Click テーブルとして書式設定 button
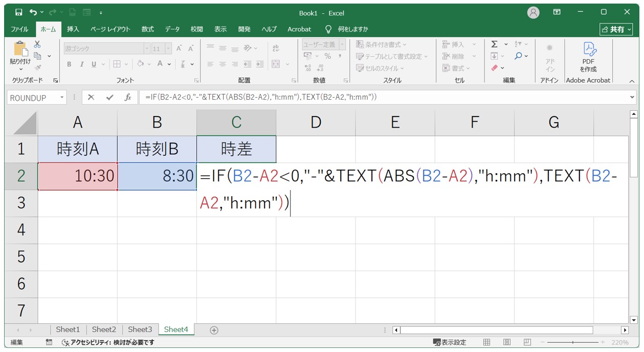The width and height of the screenshot is (644, 352). (x=392, y=56)
